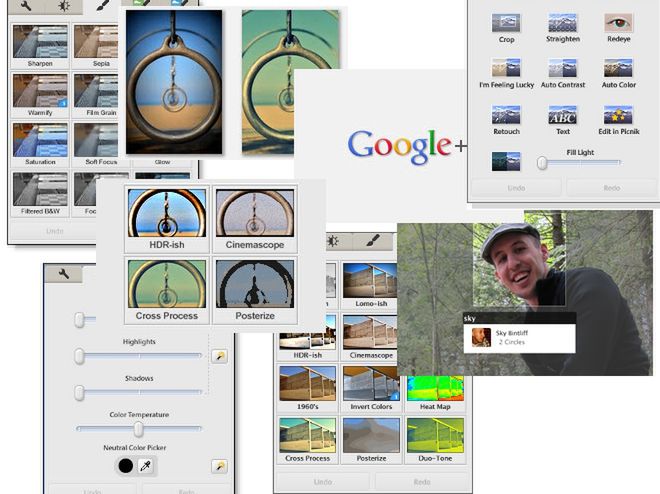
Task: Select HDR-ish with the ring thumbnail
Action: (167, 219)
